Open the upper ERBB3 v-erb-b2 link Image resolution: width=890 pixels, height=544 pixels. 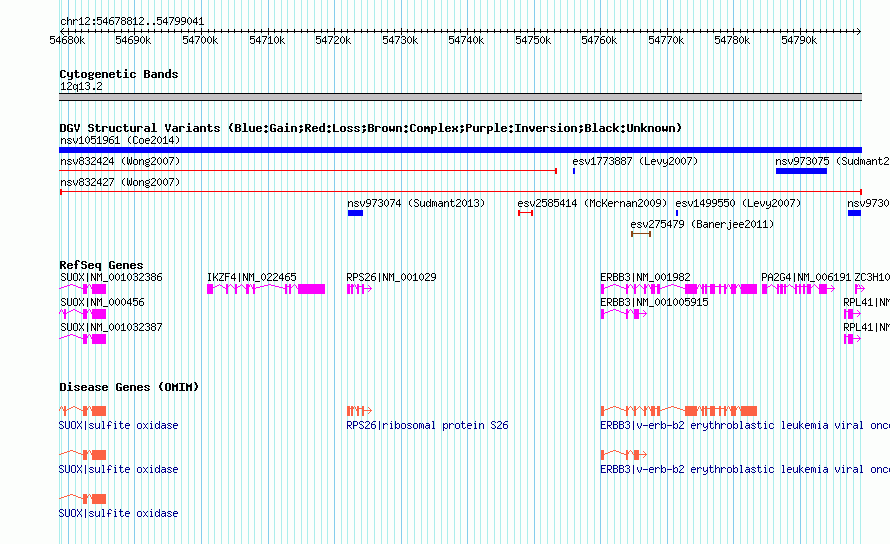pos(745,425)
